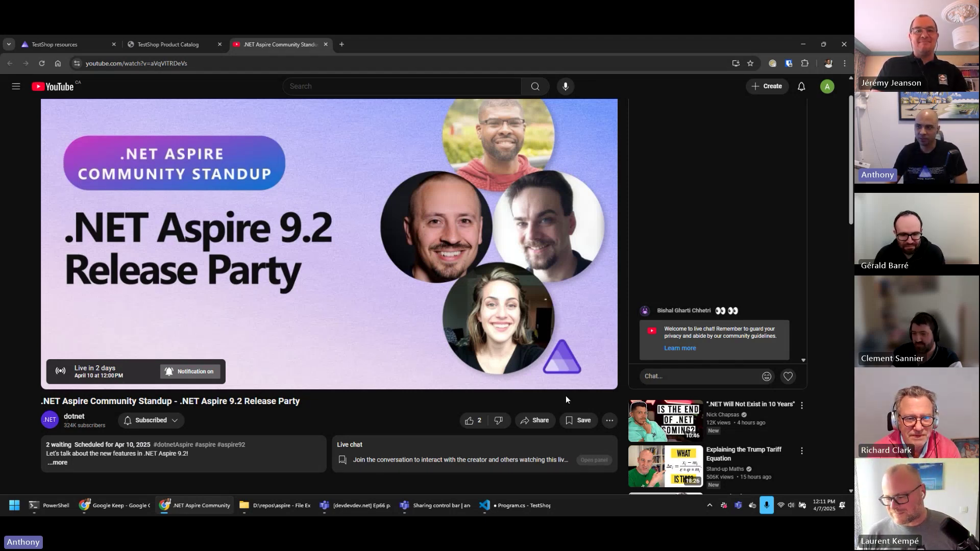This screenshot has height=551, width=980.
Task: Open options for Trump Tariff Equation video
Action: click(802, 451)
